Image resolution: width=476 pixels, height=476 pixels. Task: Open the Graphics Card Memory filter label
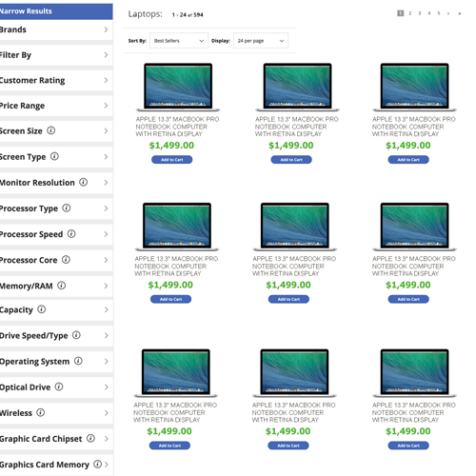tap(45, 465)
